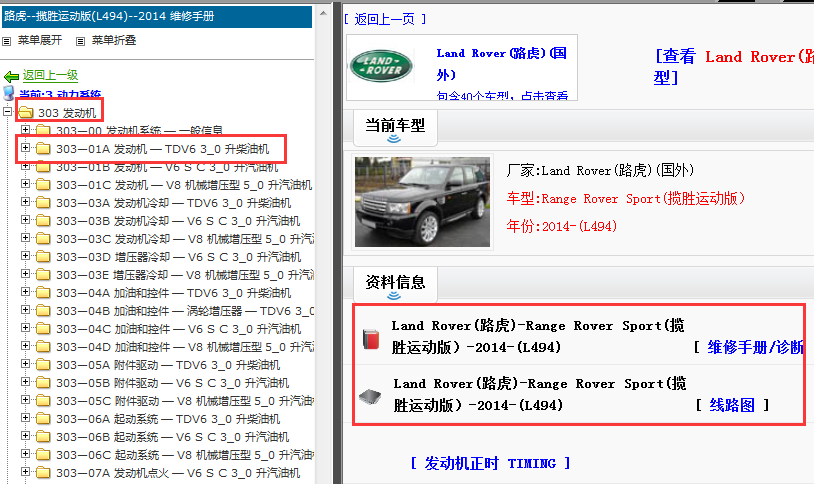Click the Land Rover(路虎)(国外) brand link
The height and width of the screenshot is (484, 814).
[x=501, y=64]
